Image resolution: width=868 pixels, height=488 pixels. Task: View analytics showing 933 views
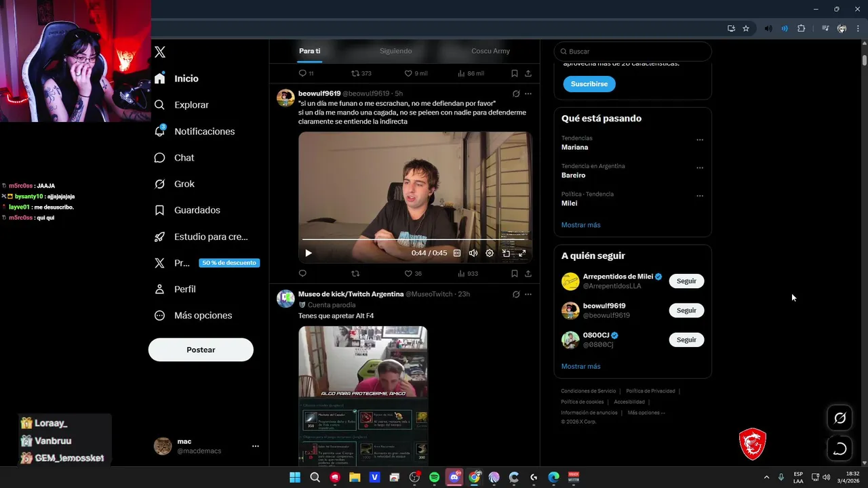(x=468, y=274)
